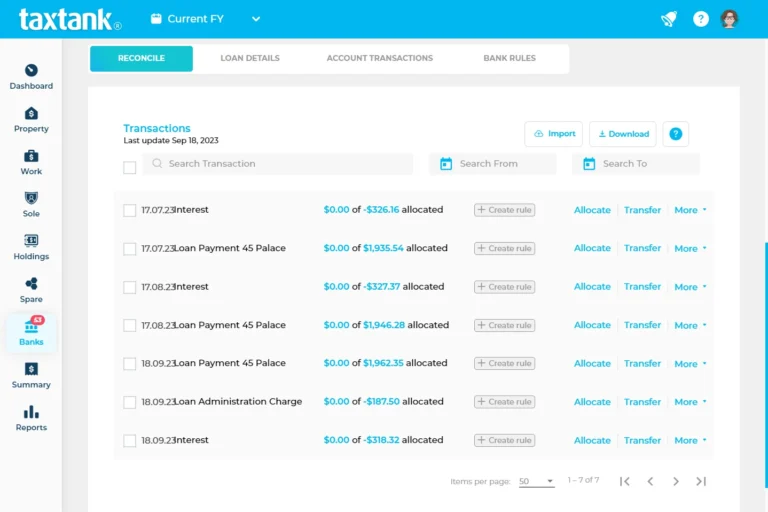The width and height of the screenshot is (768, 512).
Task: Go to previous page of transactions
Action: [650, 481]
